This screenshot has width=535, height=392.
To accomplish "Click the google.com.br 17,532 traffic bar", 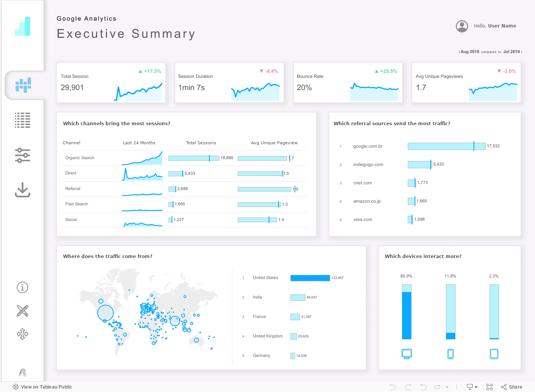I will click(x=446, y=146).
